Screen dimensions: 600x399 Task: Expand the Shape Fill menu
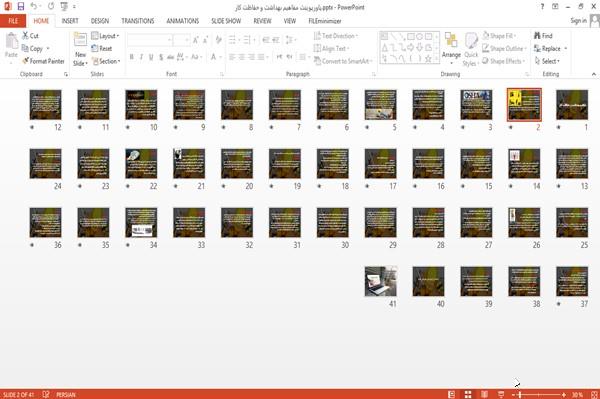[499, 36]
